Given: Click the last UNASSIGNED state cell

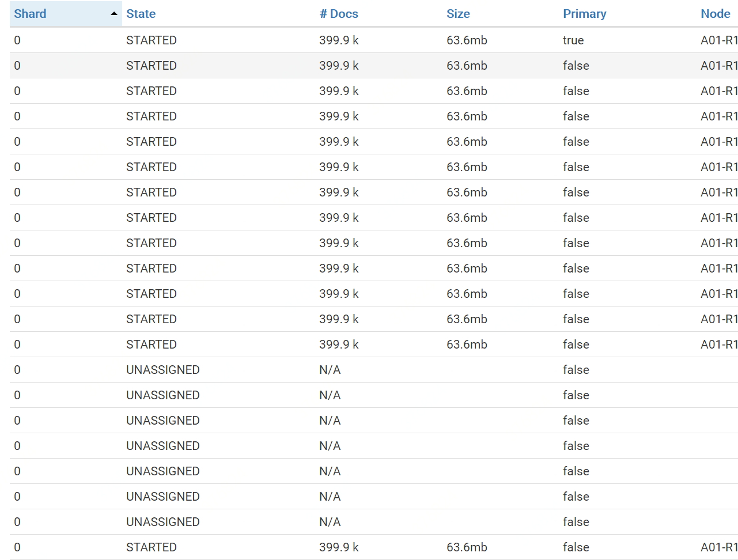Looking at the screenshot, I should pos(163,522).
